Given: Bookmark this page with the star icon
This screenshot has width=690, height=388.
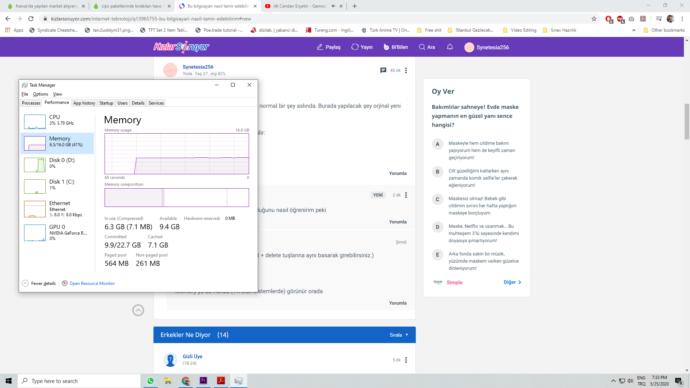Looking at the screenshot, I should [x=594, y=19].
